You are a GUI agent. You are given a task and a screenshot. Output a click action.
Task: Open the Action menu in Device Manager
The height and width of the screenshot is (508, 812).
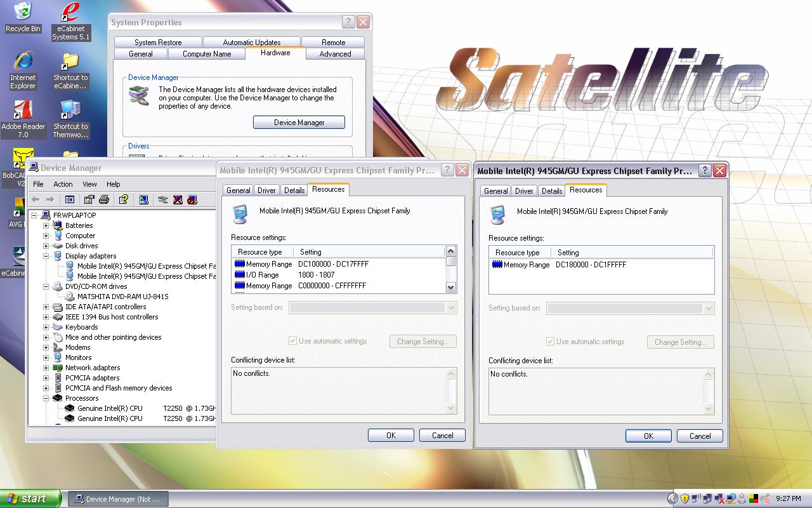click(x=63, y=184)
